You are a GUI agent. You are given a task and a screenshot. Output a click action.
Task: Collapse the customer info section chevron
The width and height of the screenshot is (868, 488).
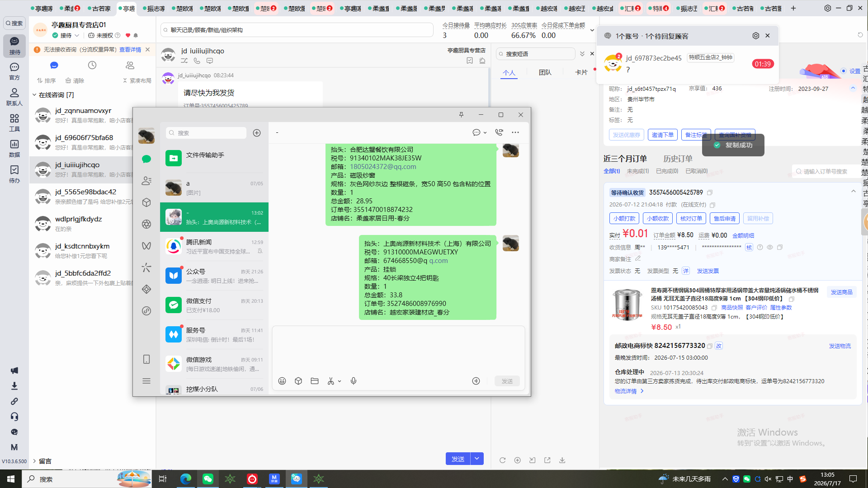(853, 88)
